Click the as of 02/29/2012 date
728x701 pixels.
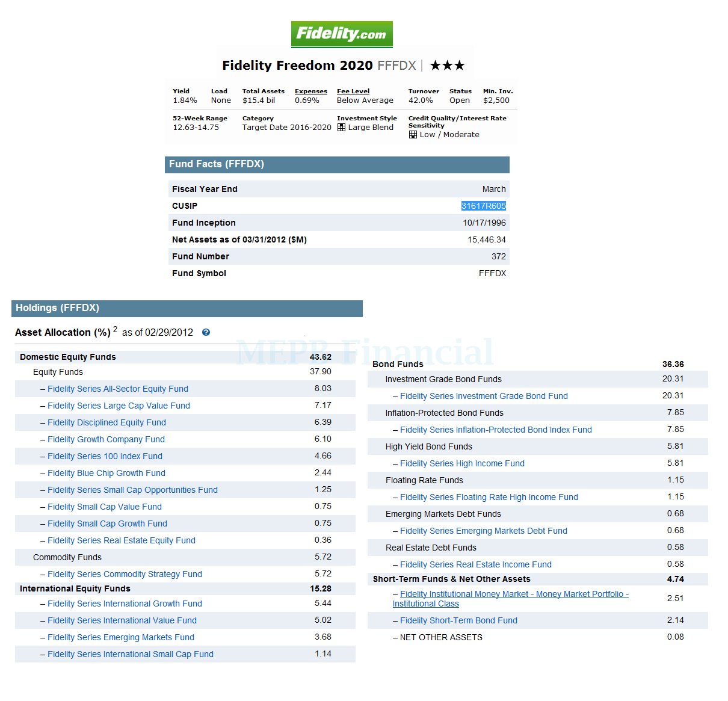point(158,332)
